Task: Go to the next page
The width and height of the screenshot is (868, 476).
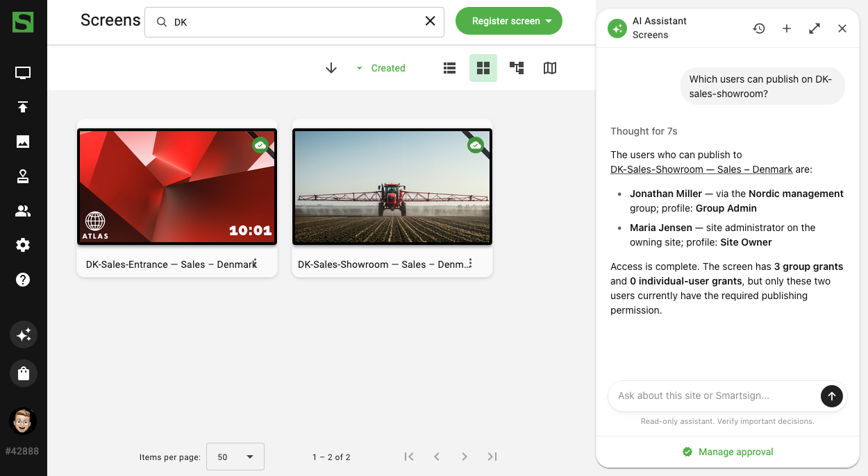Action: [x=465, y=457]
